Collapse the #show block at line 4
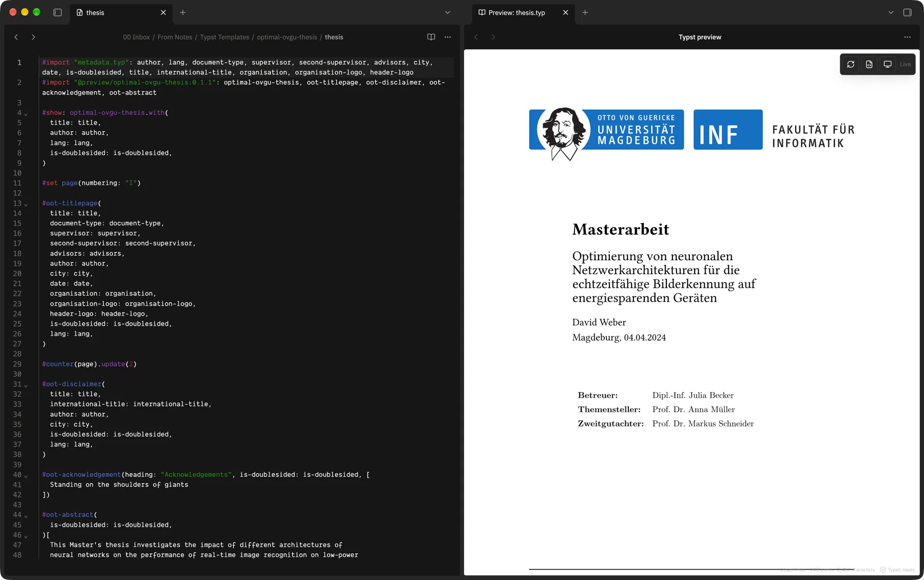 [x=26, y=113]
